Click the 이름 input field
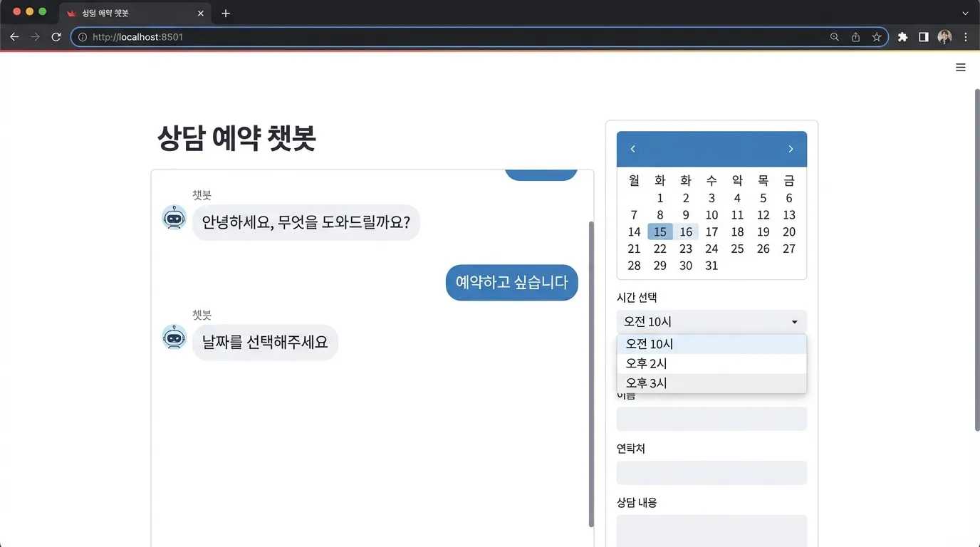The image size is (980, 547). pyautogui.click(x=711, y=419)
